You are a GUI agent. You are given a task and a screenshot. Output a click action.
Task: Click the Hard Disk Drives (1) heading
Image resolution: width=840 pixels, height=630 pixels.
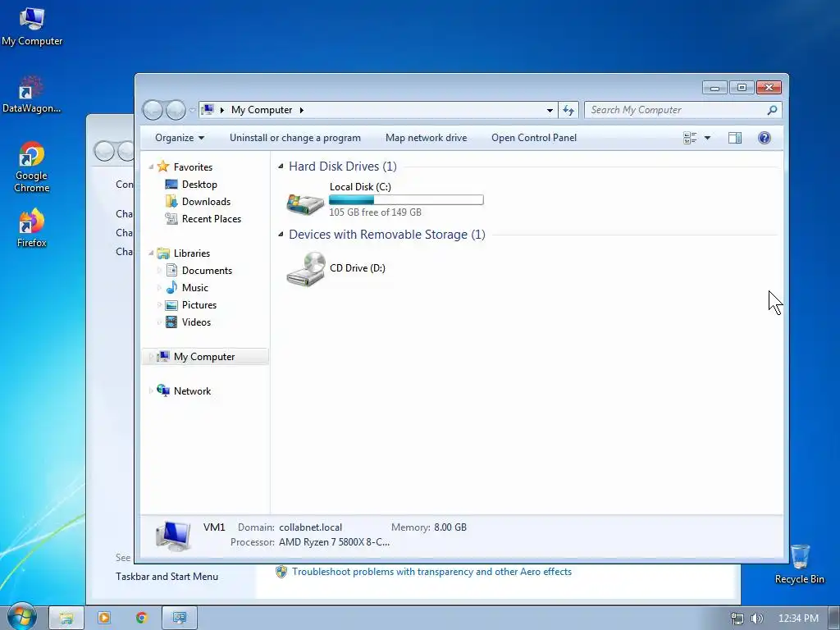(343, 166)
